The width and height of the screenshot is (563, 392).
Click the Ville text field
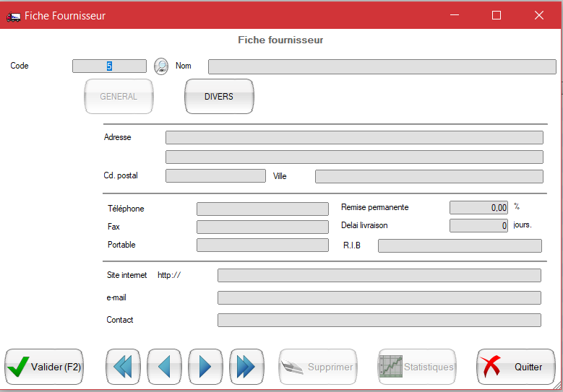pyautogui.click(x=429, y=176)
